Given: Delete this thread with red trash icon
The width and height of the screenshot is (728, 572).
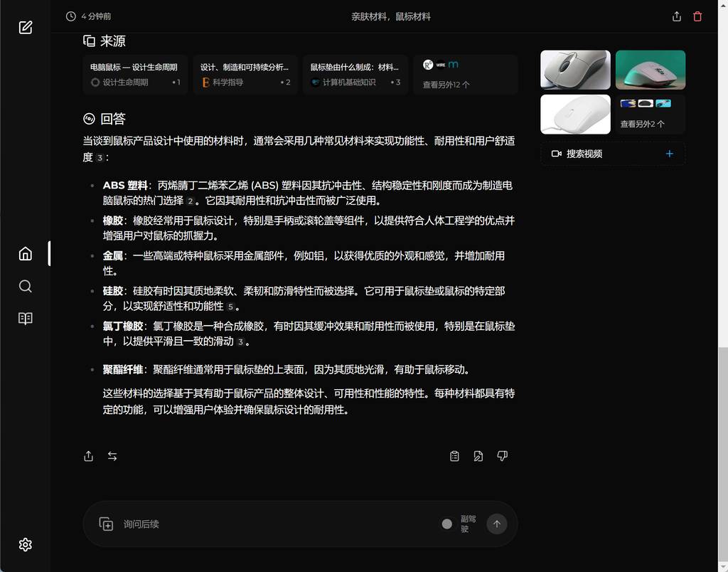Looking at the screenshot, I should pyautogui.click(x=697, y=16).
